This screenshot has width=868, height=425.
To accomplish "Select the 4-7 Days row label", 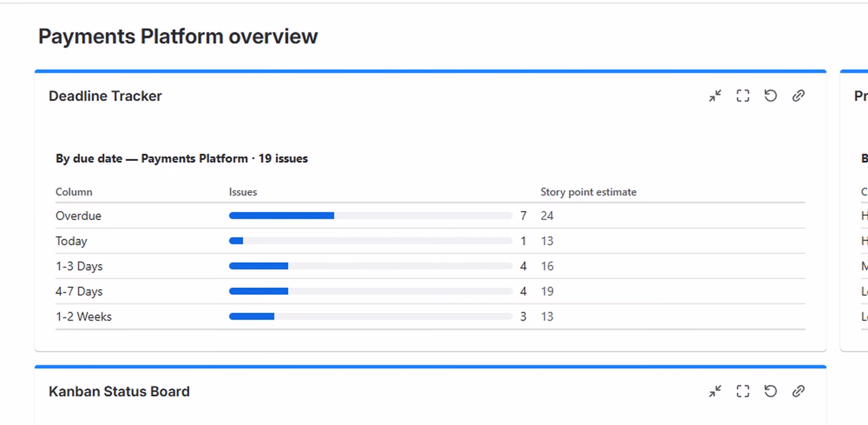I will pyautogui.click(x=79, y=291).
